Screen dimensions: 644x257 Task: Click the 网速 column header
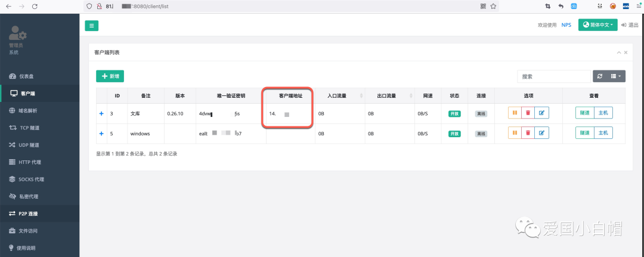pyautogui.click(x=428, y=95)
